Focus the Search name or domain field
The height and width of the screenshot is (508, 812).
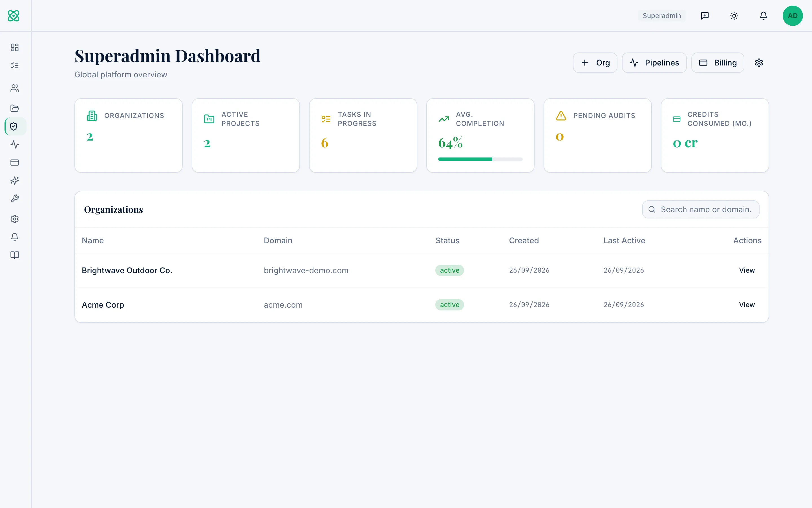[701, 210]
